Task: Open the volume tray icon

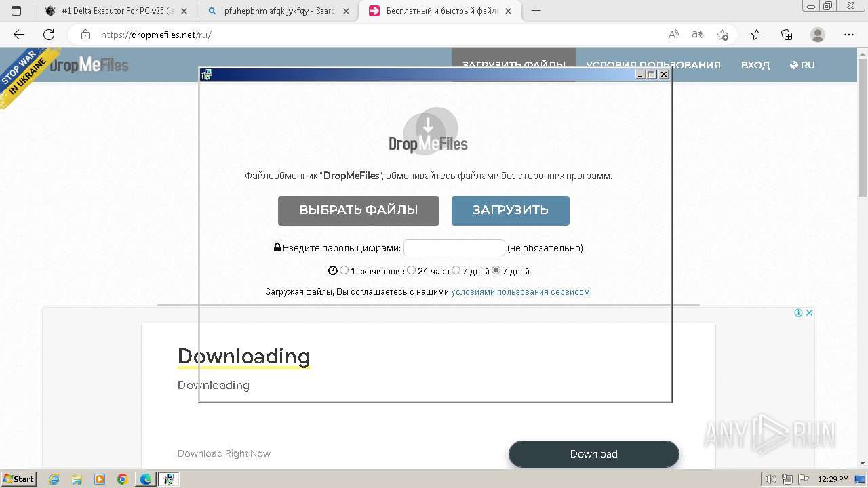Action: pyautogui.click(x=772, y=479)
